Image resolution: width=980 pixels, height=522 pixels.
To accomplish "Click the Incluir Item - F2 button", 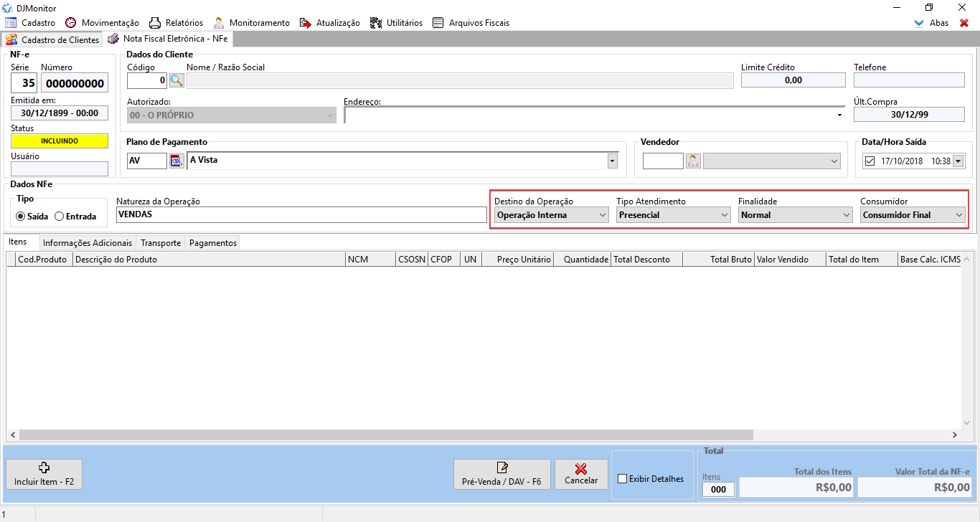I will [x=44, y=474].
